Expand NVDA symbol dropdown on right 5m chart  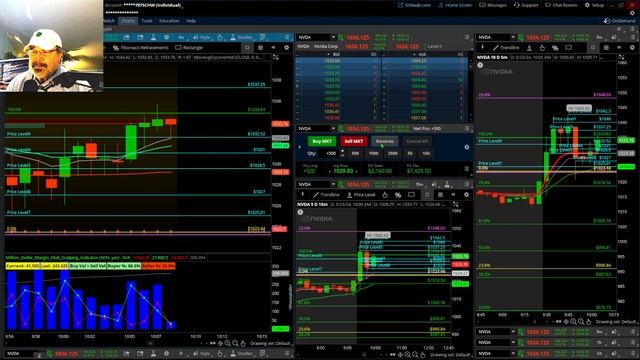click(513, 37)
